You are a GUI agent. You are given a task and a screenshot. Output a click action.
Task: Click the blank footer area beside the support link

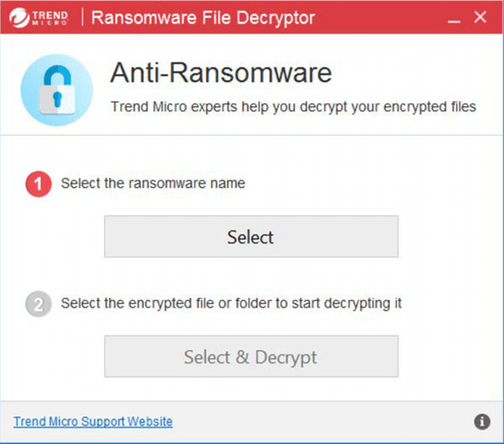(x=319, y=421)
